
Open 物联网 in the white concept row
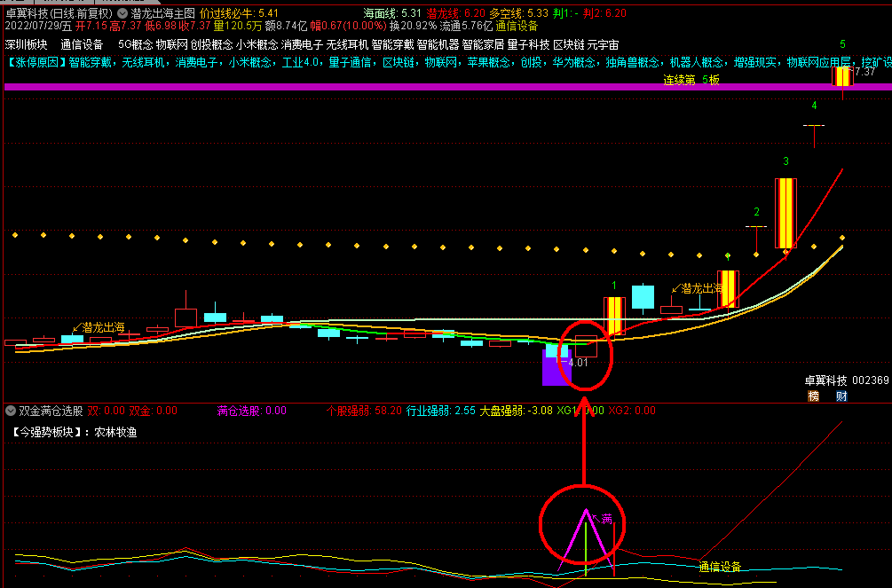pyautogui.click(x=172, y=45)
